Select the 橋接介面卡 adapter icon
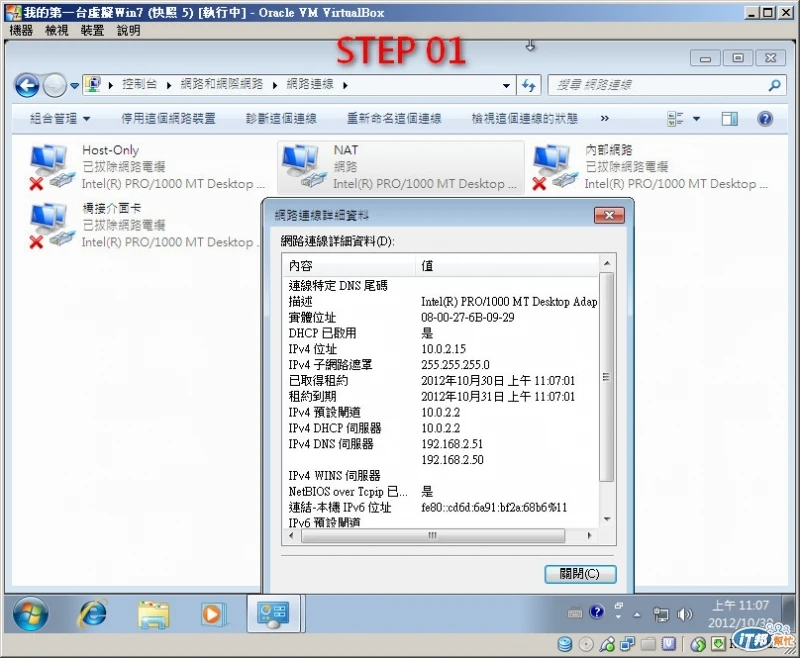Image resolution: width=800 pixels, height=658 pixels. pyautogui.click(x=49, y=225)
